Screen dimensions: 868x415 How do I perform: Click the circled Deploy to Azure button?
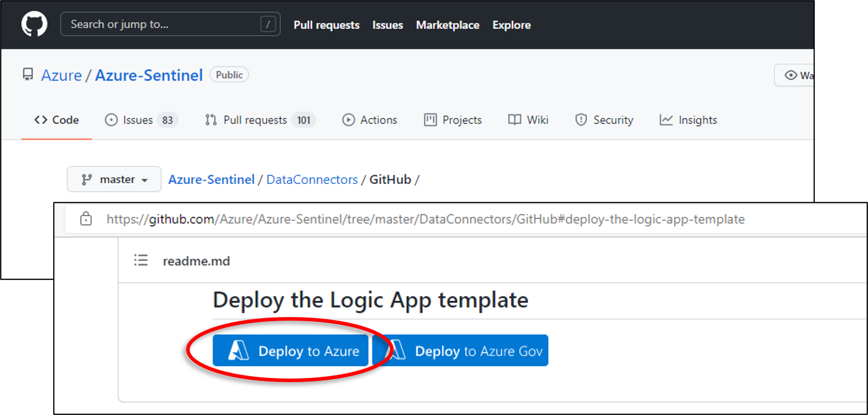(291, 351)
